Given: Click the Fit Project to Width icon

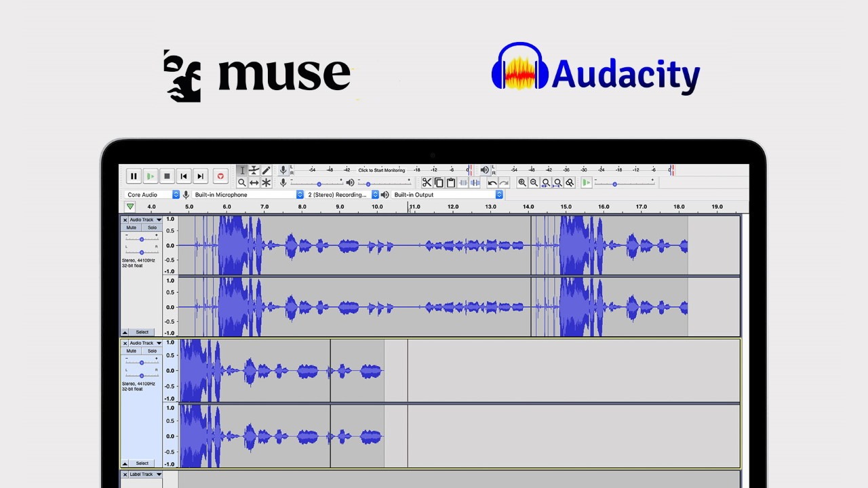Looking at the screenshot, I should click(x=558, y=183).
